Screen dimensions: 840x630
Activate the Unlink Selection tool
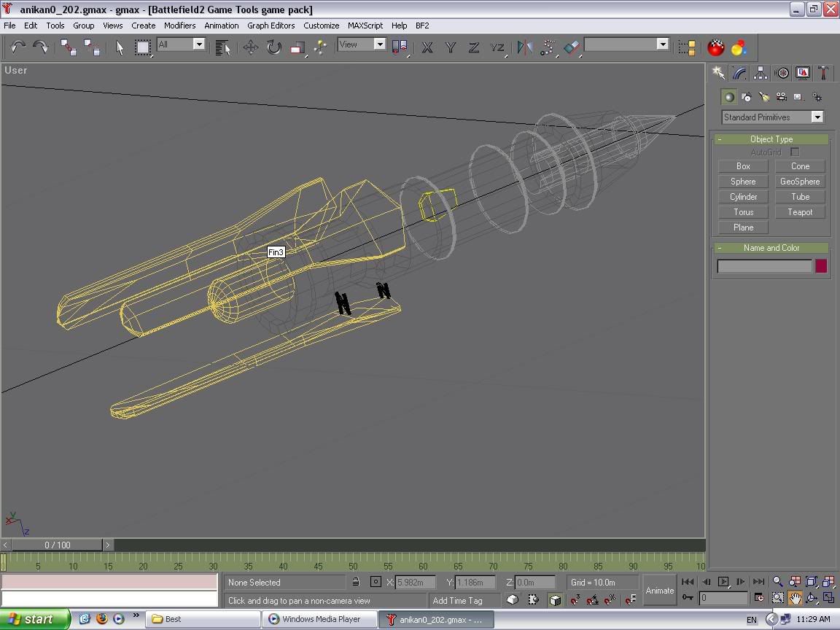(x=92, y=47)
